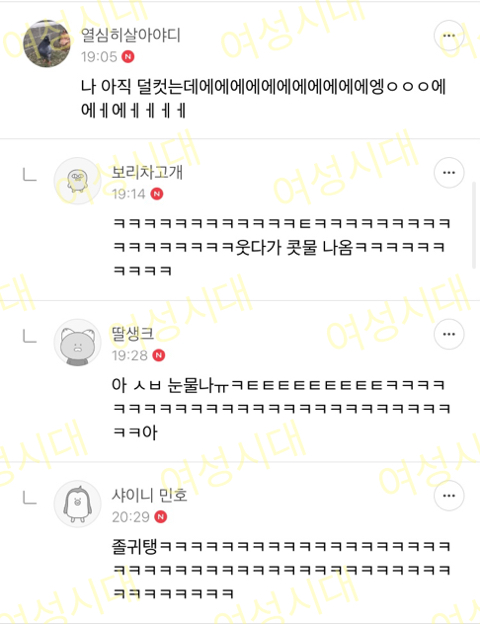Click the scrollbar on the right edge
The height and width of the screenshot is (624, 480).
(x=474, y=225)
